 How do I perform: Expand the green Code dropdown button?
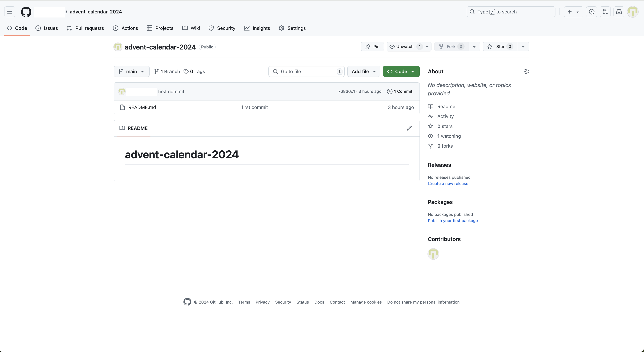point(401,71)
